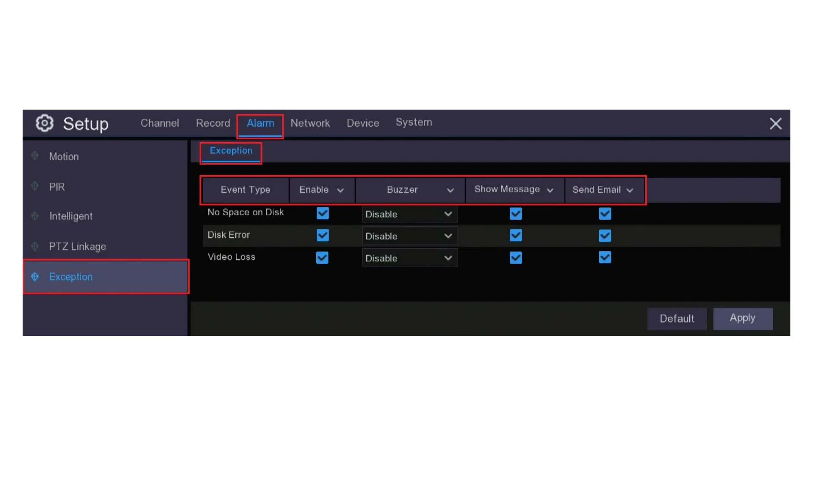This screenshot has width=813, height=504.
Task: Open the Record tab
Action: pyautogui.click(x=213, y=123)
